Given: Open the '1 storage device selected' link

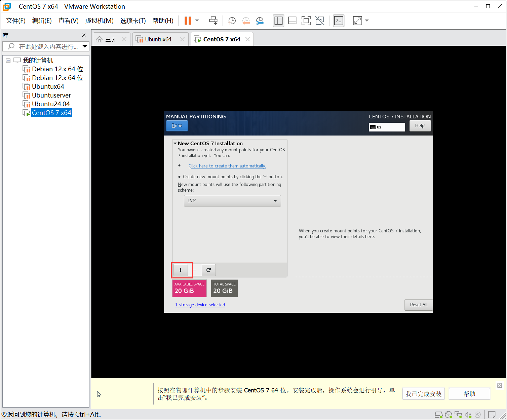Looking at the screenshot, I should pyautogui.click(x=200, y=305).
